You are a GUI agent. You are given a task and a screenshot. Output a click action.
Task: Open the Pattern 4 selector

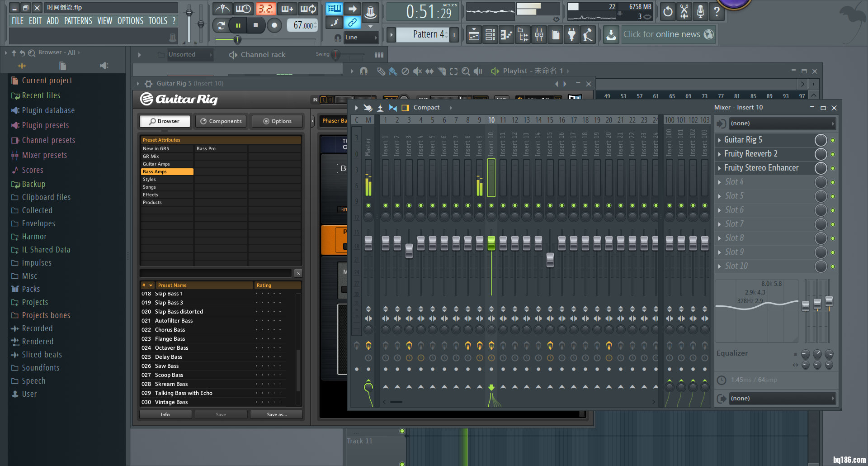(x=422, y=34)
